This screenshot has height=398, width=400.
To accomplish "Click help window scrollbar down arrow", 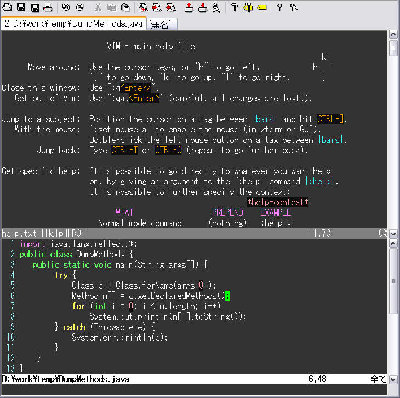I will coord(393,233).
